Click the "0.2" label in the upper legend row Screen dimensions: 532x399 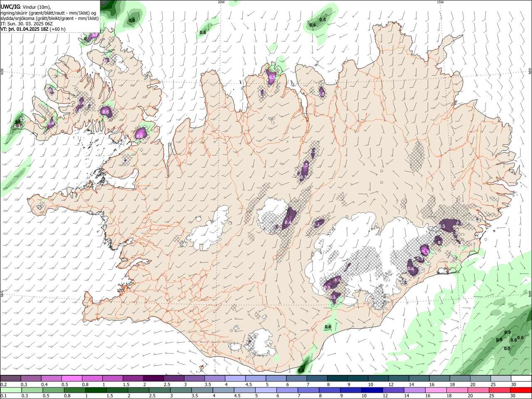pos(3,384)
